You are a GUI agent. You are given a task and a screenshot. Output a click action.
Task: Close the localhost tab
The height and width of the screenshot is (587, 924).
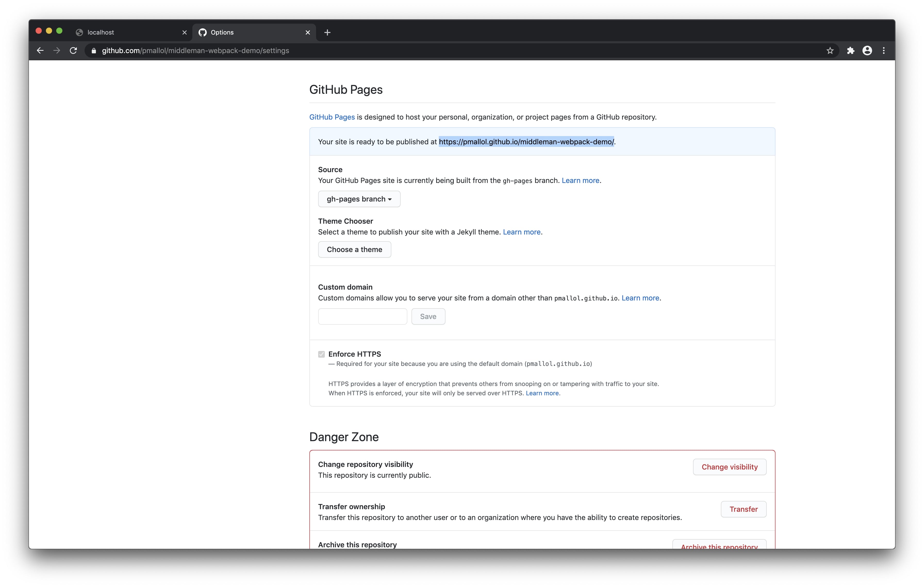[185, 32]
